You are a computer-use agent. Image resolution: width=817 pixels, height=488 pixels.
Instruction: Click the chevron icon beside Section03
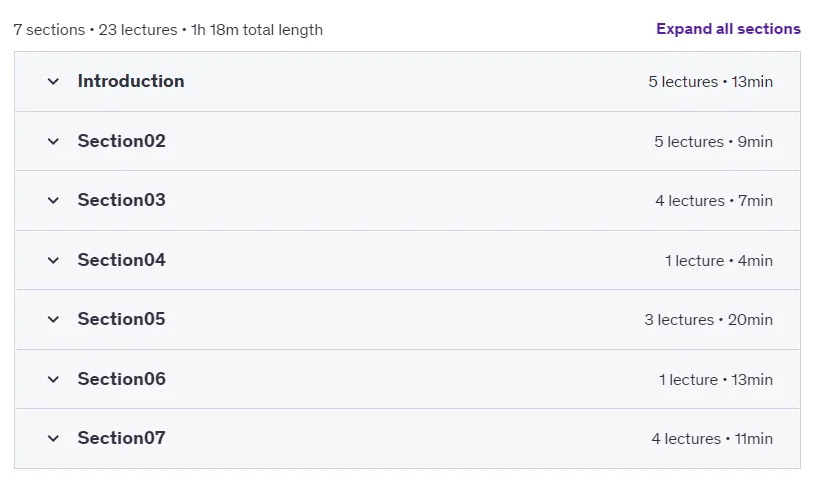tap(53, 201)
